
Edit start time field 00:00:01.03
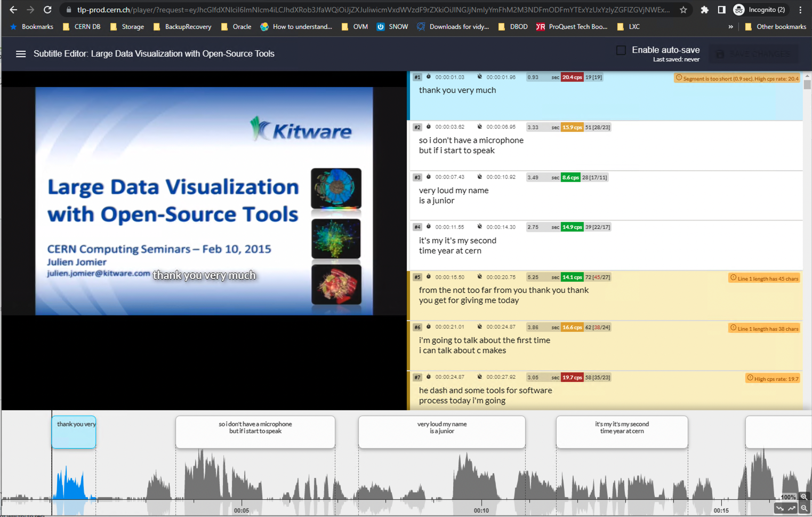[449, 77]
